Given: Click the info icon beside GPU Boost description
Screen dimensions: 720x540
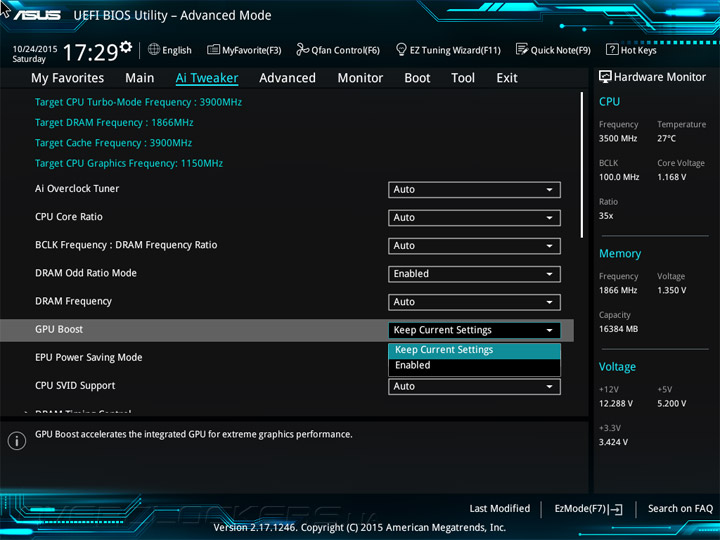Looking at the screenshot, I should [x=17, y=441].
